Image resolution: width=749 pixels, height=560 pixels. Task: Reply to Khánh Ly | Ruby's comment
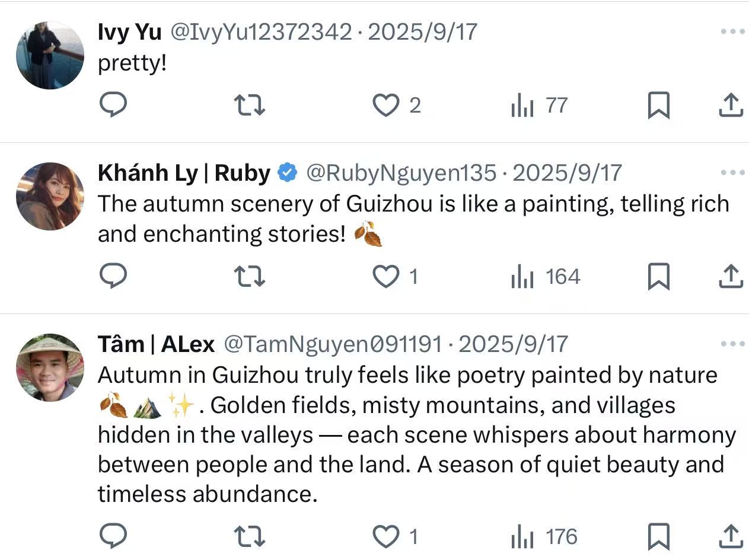tap(113, 276)
